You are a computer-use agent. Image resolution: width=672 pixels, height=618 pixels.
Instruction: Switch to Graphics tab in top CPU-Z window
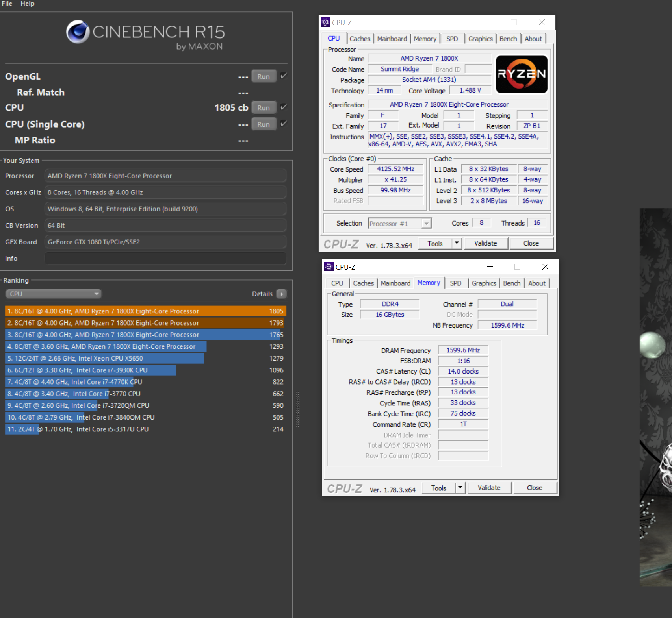coord(481,39)
